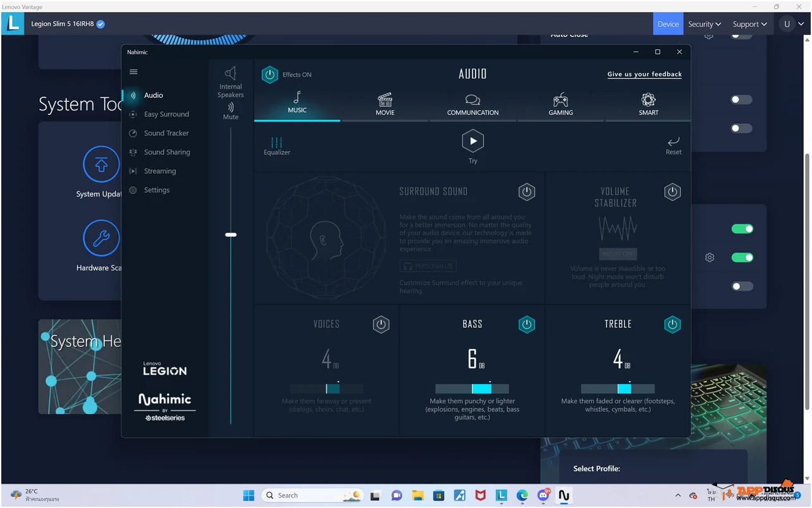Expand the Support menu in Lenovo Vantage
Viewport: 812px width, 508px height.
click(750, 24)
